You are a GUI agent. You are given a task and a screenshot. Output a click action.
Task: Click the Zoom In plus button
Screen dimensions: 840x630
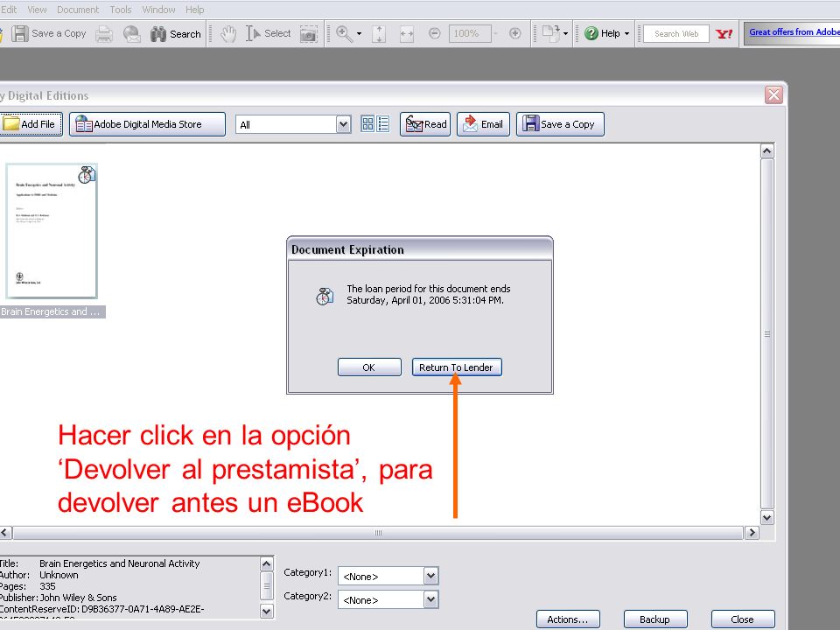point(514,34)
